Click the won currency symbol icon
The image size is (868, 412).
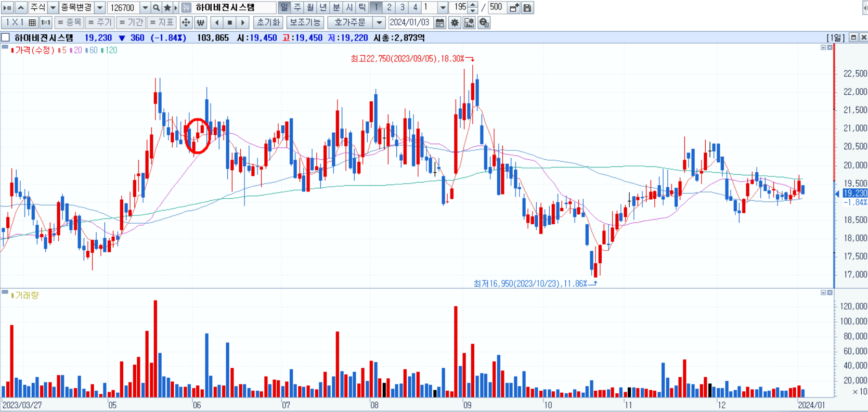pyautogui.click(x=201, y=22)
